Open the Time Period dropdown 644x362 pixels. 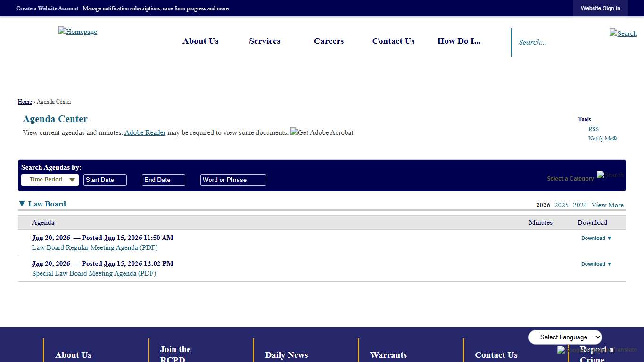click(x=50, y=180)
